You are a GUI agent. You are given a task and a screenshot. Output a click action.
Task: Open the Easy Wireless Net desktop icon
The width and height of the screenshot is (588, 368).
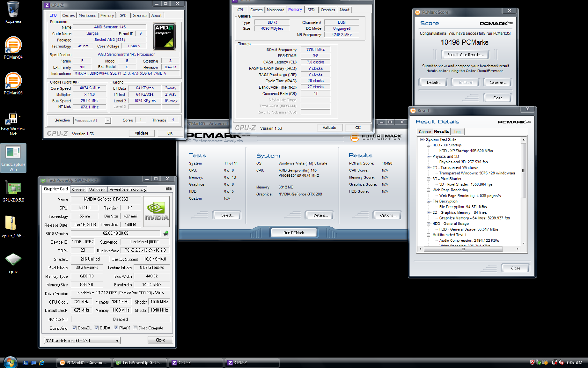(13, 124)
